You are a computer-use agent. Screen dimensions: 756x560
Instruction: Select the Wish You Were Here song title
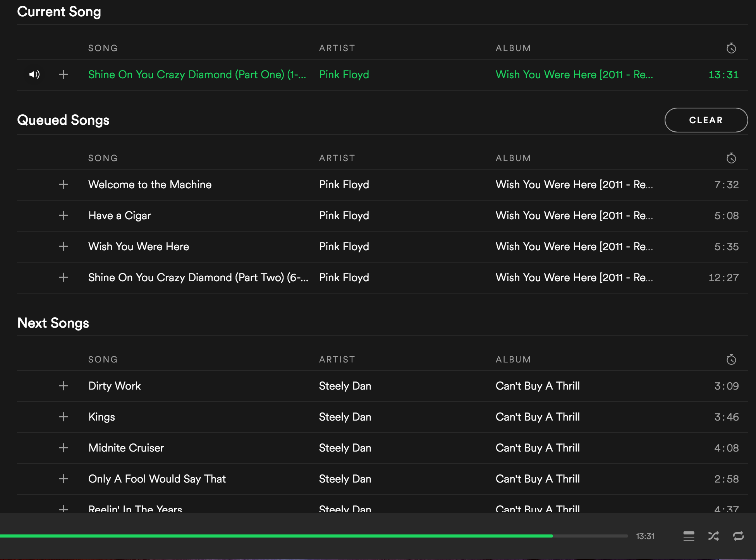pyautogui.click(x=138, y=246)
